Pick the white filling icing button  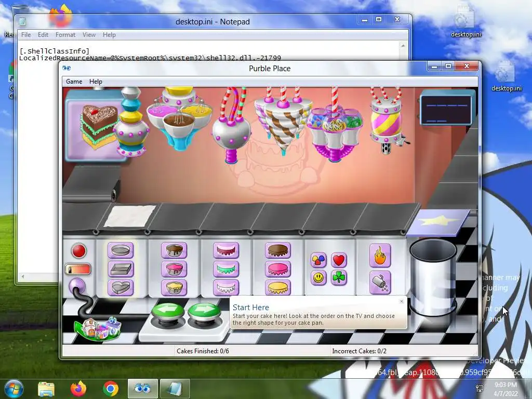(x=226, y=287)
